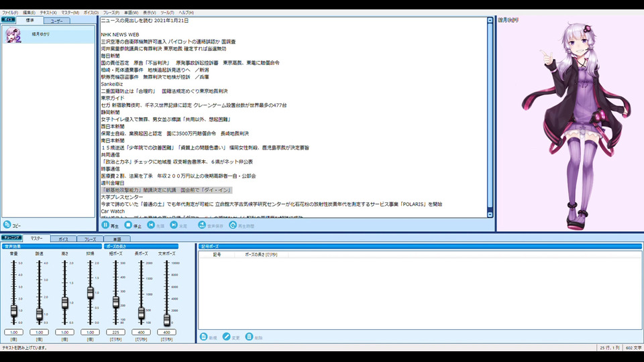Click the 文末ポーズ value field showing 400
The width and height of the screenshot is (644, 362).
click(x=167, y=332)
